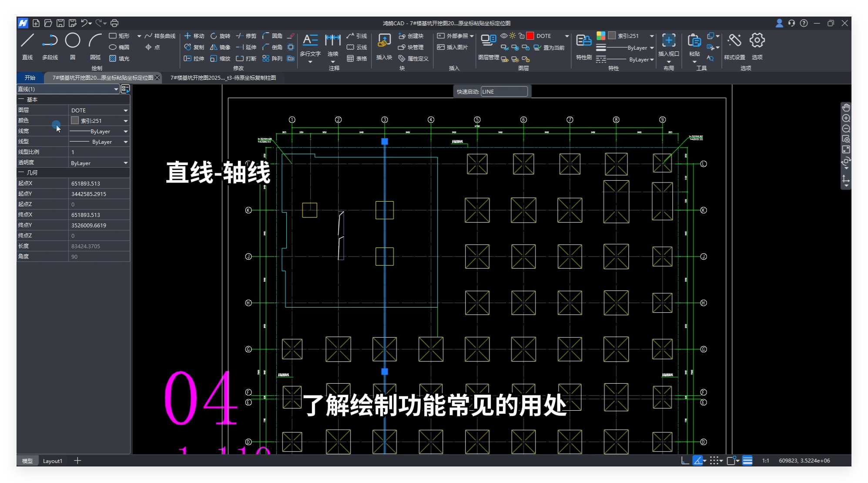Toggle ortho mode in status bar
Viewport: 868px width, 483px height.
pos(685,460)
